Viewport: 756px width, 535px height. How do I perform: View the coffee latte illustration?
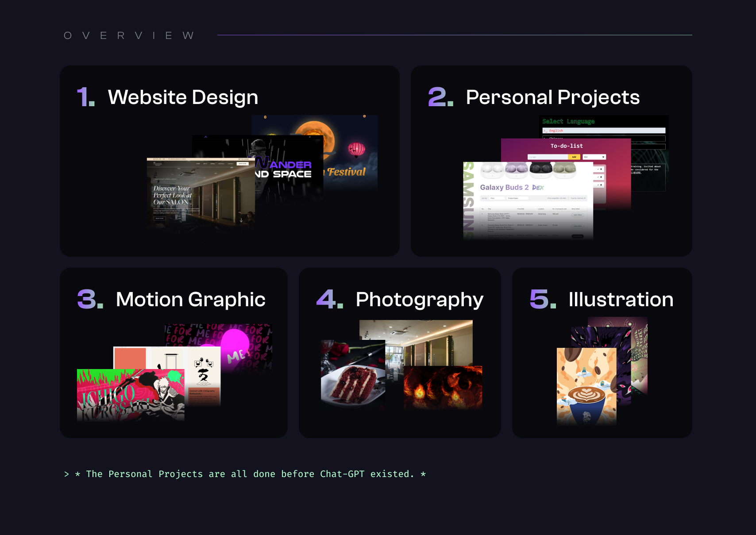click(586, 389)
